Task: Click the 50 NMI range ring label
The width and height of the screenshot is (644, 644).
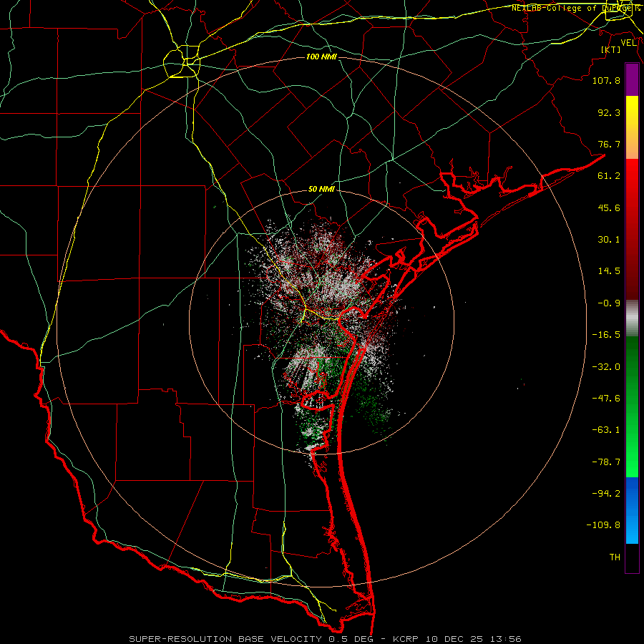Action: pos(321,190)
